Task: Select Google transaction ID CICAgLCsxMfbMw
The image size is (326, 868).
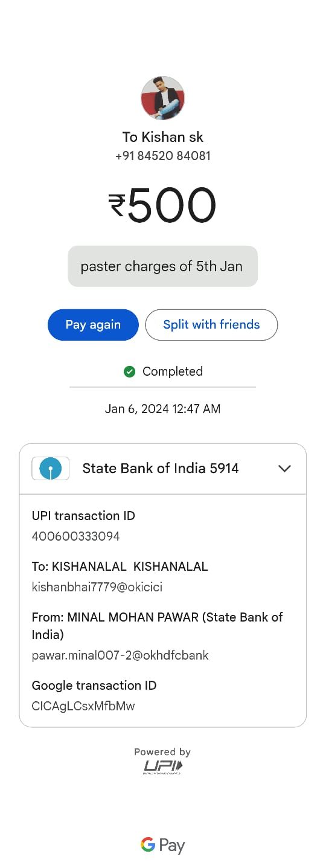Action: pyautogui.click(x=83, y=706)
